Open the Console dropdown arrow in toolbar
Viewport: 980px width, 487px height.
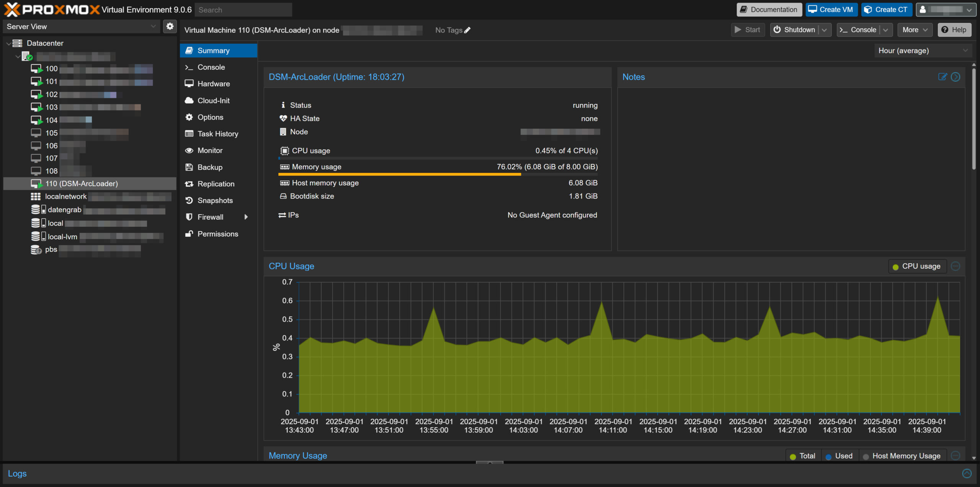(x=885, y=30)
